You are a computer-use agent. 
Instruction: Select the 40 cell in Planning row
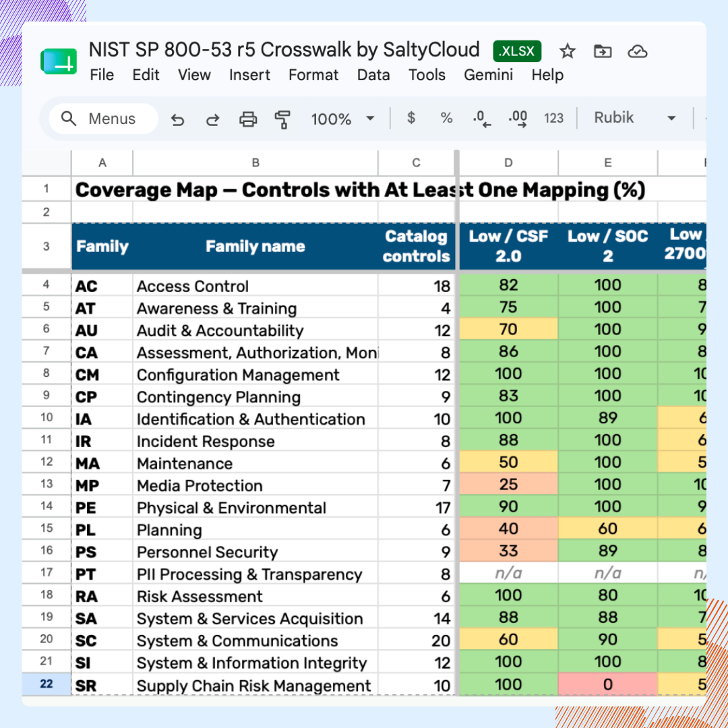click(508, 528)
